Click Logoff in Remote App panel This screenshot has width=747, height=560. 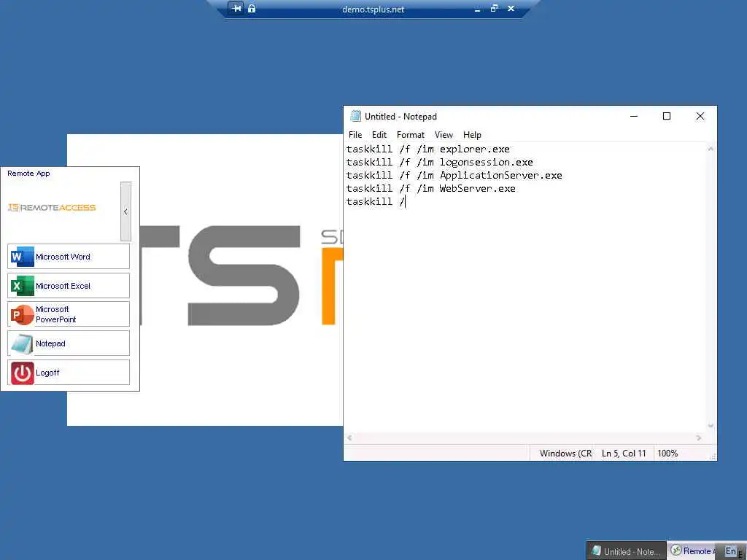coord(68,373)
